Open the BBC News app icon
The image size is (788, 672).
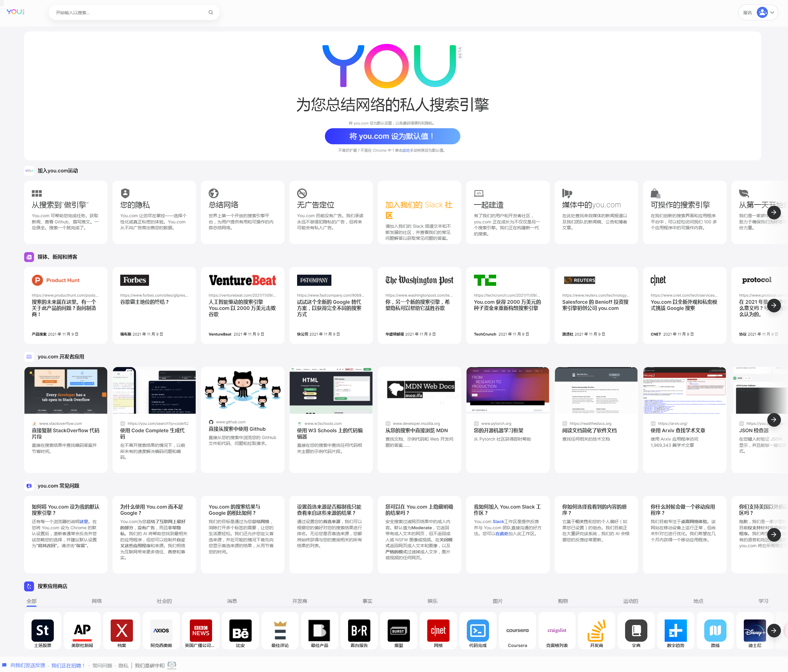(201, 630)
